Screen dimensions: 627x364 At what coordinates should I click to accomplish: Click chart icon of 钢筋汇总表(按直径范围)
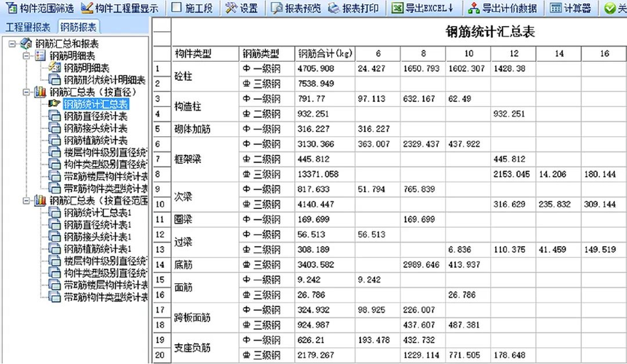coord(40,201)
